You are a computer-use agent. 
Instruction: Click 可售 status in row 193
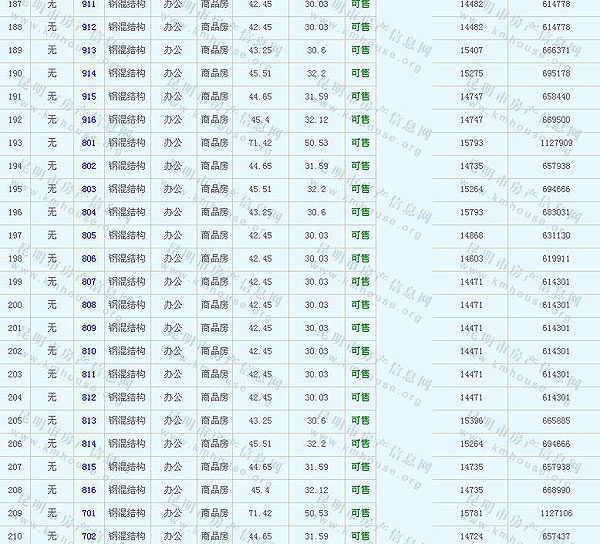(x=360, y=143)
